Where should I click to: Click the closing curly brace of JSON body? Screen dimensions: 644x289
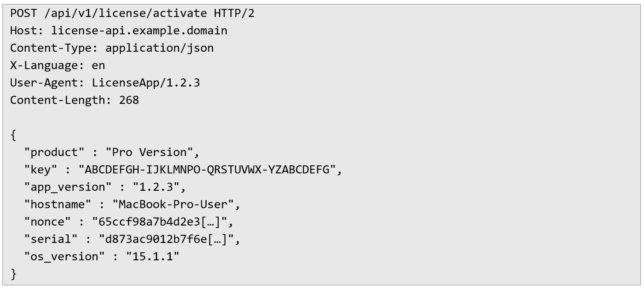point(13,274)
